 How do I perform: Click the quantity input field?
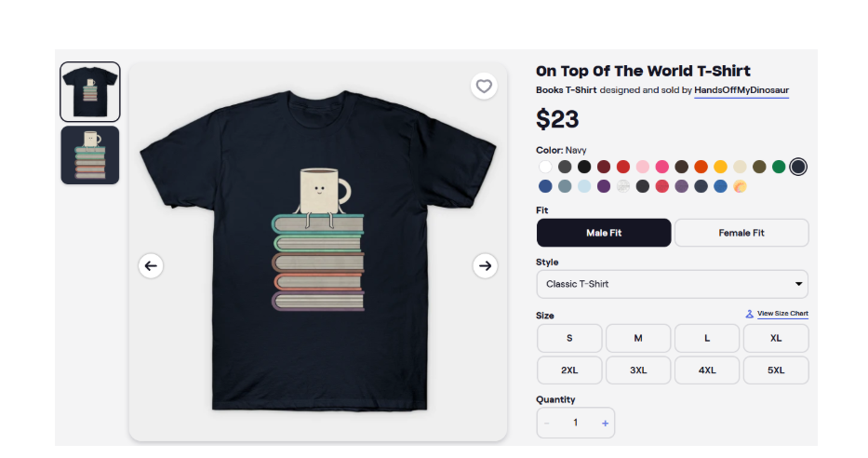[x=576, y=423]
